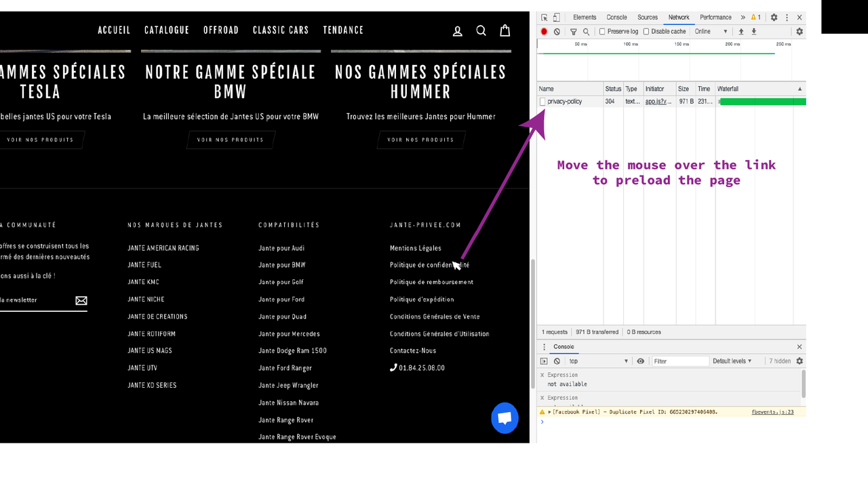This screenshot has width=868, height=488.
Task: Open the DevTools three-dot customize menu
Action: [787, 18]
